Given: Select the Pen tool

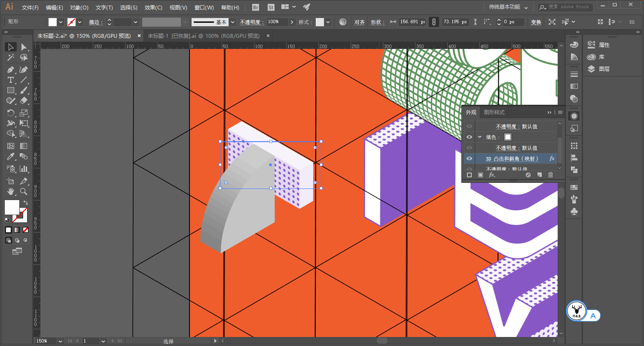Looking at the screenshot, I should pyautogui.click(x=11, y=70).
